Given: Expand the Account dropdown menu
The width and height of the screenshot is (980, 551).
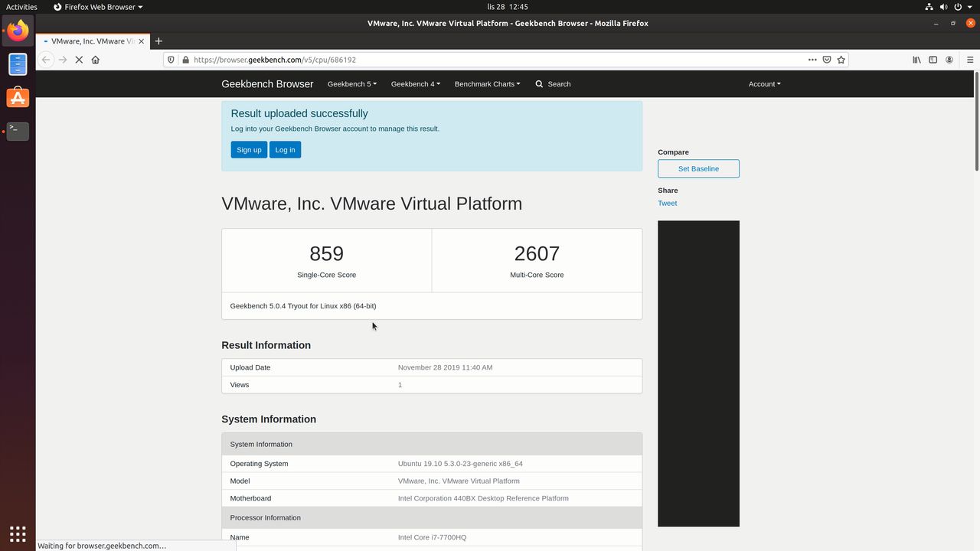Looking at the screenshot, I should click(765, 84).
